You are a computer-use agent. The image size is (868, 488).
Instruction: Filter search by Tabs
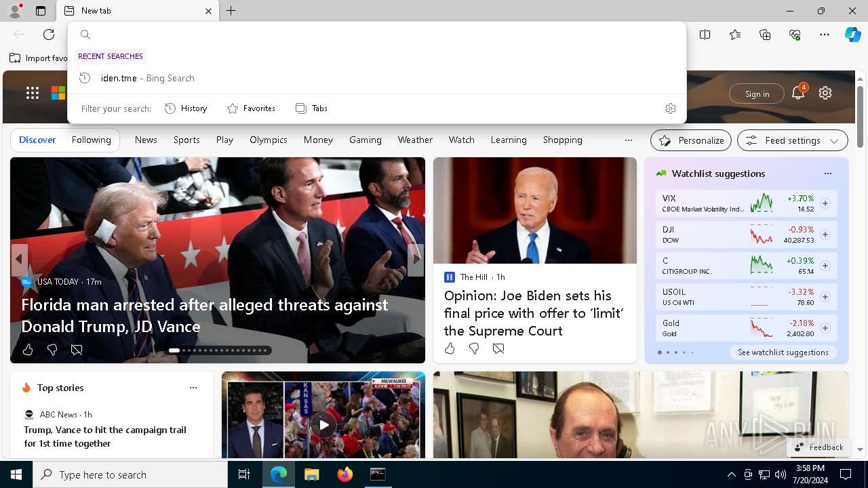(x=311, y=108)
